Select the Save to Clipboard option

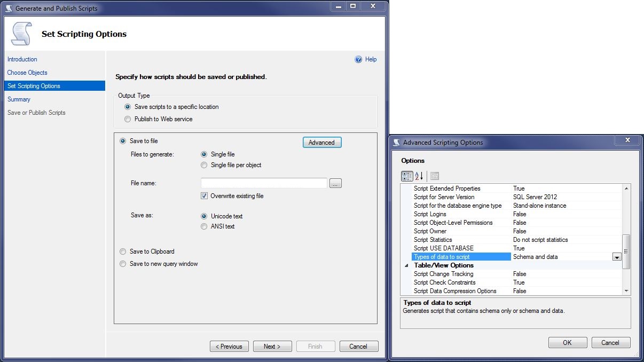coord(123,251)
